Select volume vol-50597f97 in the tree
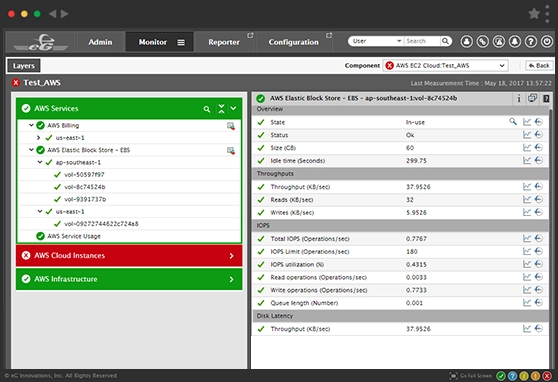 [x=84, y=175]
